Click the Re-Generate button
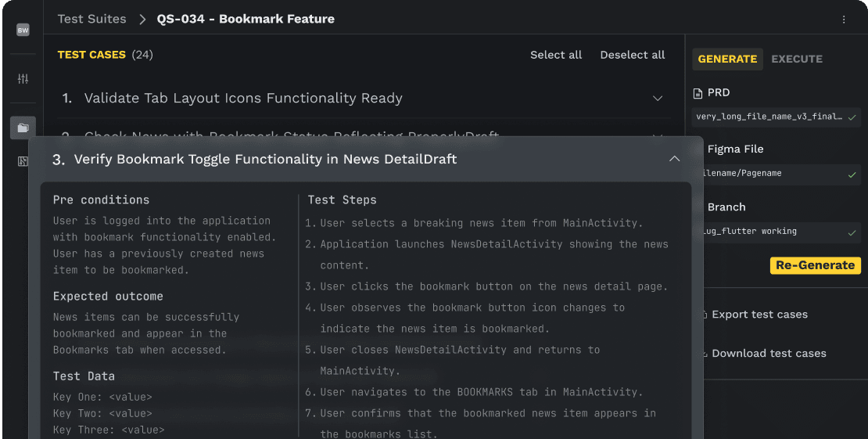Screen dimensions: 868x439 click(816, 265)
